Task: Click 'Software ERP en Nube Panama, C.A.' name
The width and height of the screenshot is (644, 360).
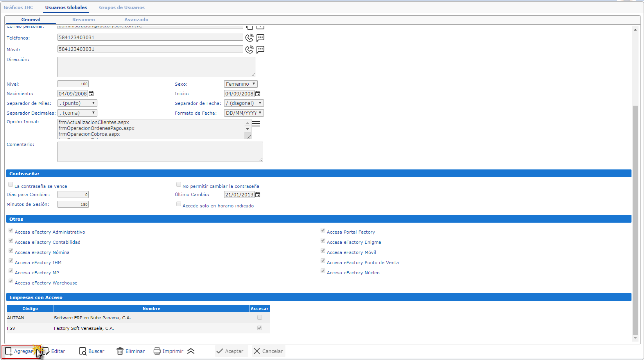Action: 92,318
